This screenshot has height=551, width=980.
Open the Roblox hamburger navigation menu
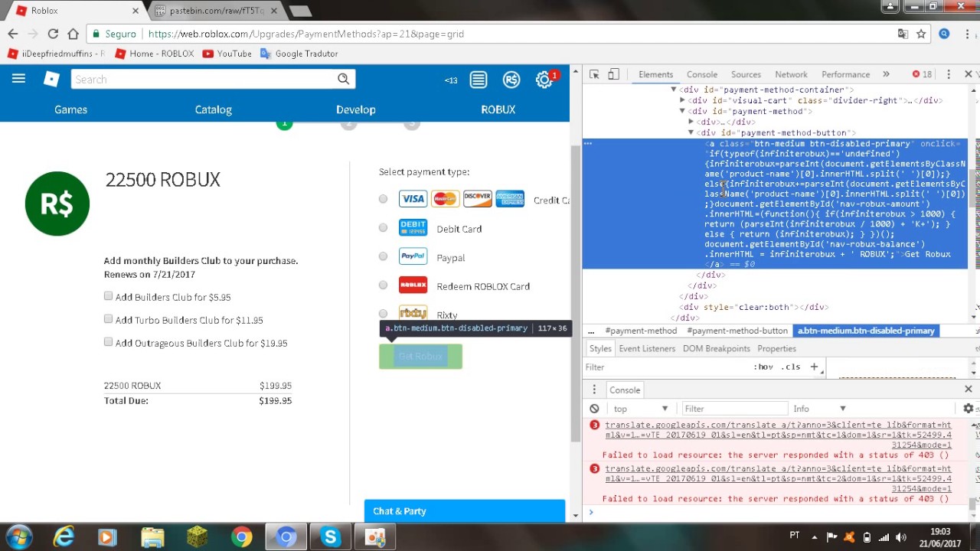pos(18,79)
